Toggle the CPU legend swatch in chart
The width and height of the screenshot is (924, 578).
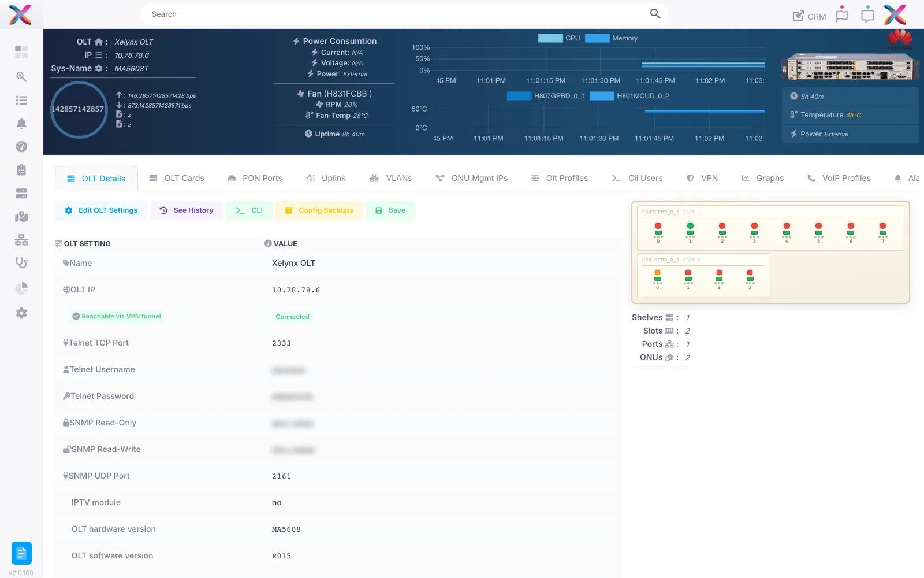(x=550, y=38)
